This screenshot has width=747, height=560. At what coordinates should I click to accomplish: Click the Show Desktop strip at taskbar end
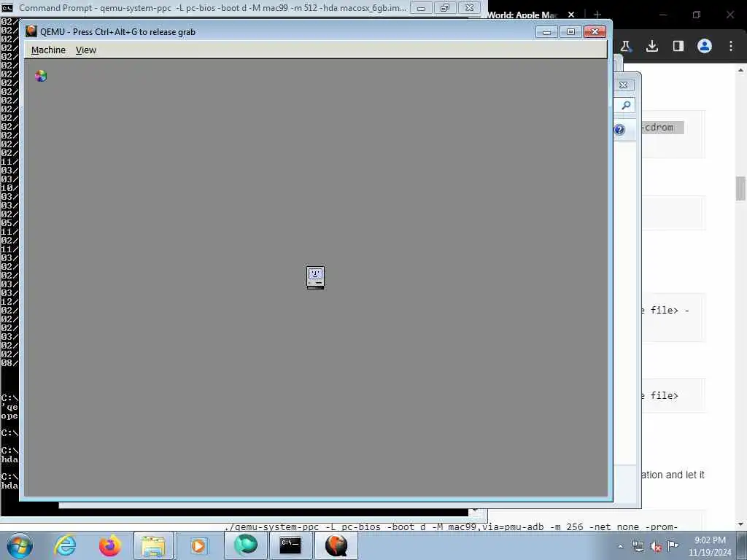pyautogui.click(x=742, y=545)
